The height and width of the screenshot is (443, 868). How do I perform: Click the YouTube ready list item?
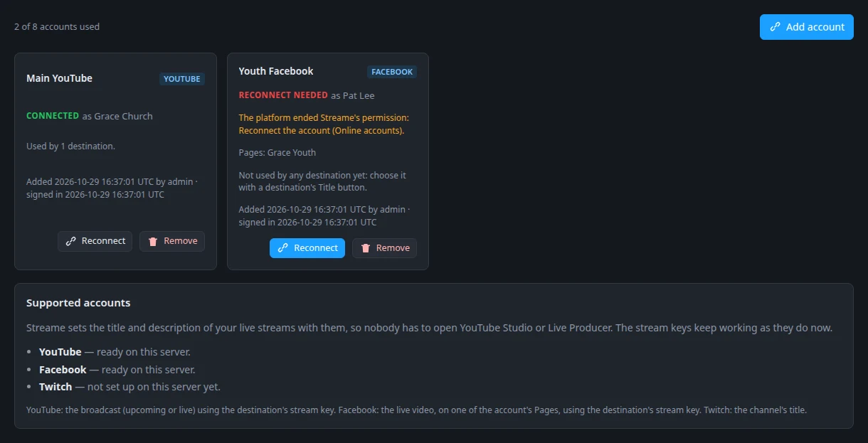pyautogui.click(x=115, y=352)
